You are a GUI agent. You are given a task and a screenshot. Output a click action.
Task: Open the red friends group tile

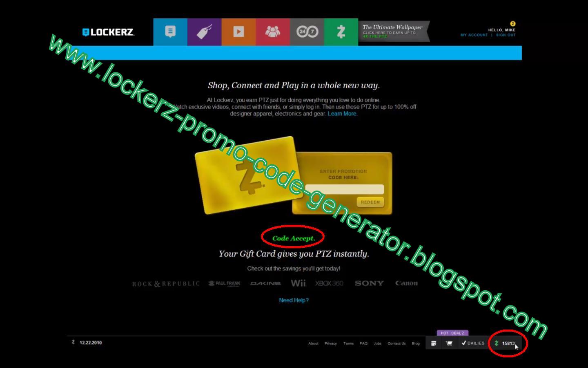pos(273,32)
